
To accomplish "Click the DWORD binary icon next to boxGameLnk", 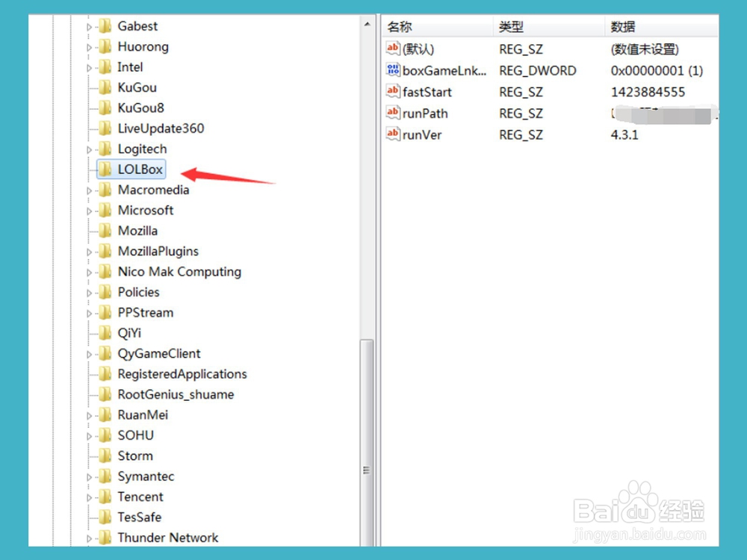I will click(393, 70).
